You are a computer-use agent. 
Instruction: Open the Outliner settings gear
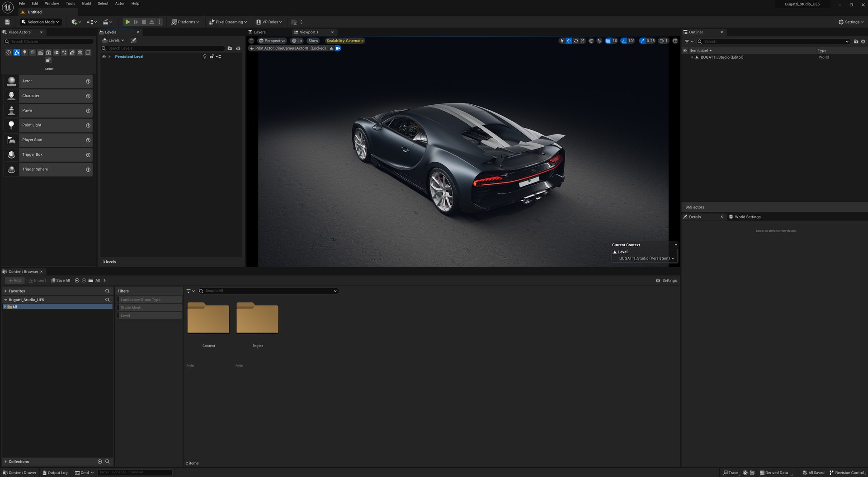pyautogui.click(x=863, y=42)
